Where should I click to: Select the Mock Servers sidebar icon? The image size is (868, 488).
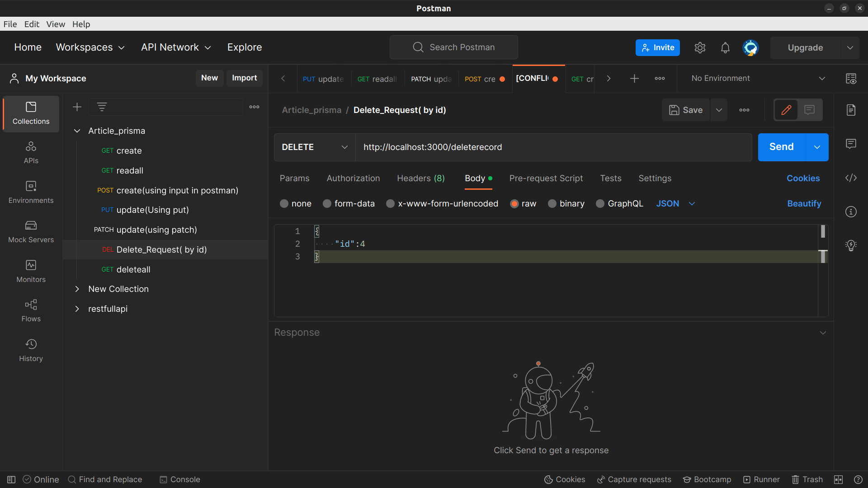click(30, 231)
